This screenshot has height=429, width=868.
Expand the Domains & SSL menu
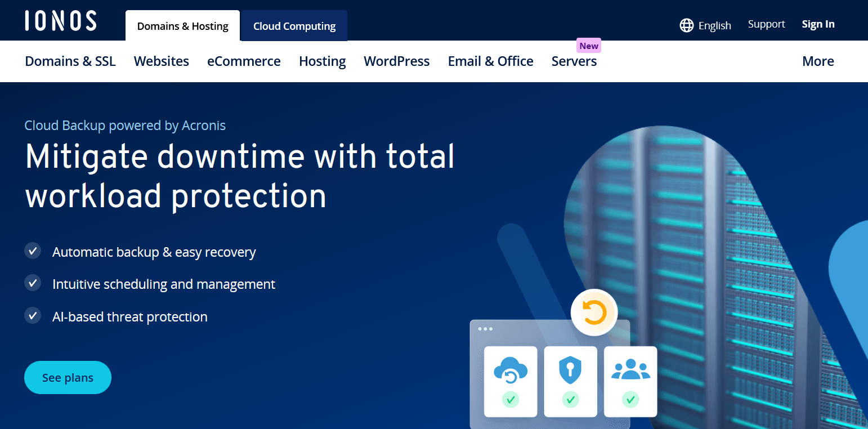pos(70,61)
